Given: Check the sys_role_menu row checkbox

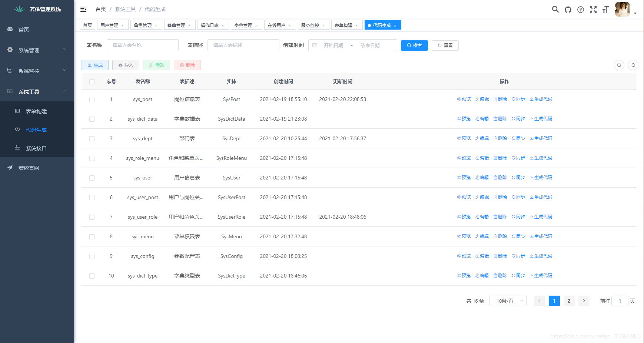Looking at the screenshot, I should [x=92, y=158].
